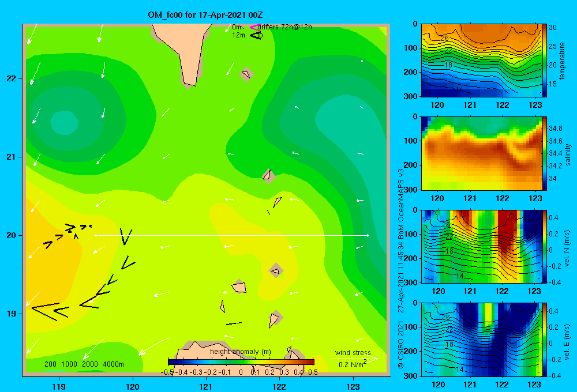The width and height of the screenshot is (577, 392).
Task: Click the '12m' legend label
Action: tap(238, 35)
